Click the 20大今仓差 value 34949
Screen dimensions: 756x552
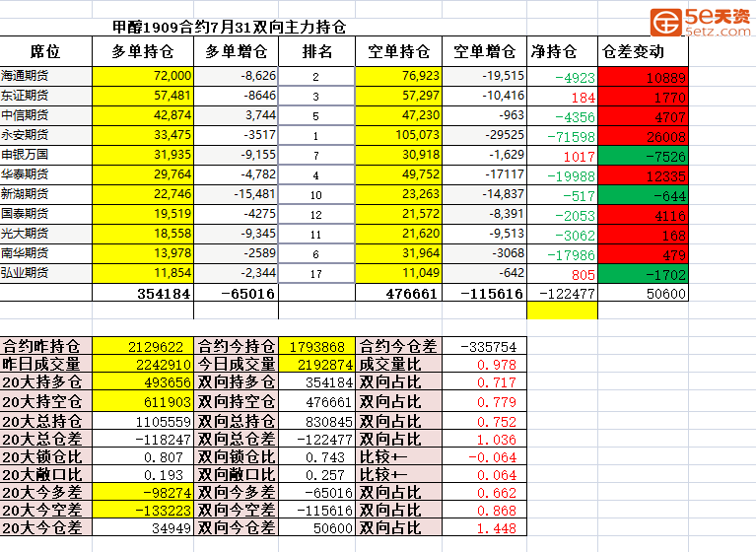(x=143, y=527)
